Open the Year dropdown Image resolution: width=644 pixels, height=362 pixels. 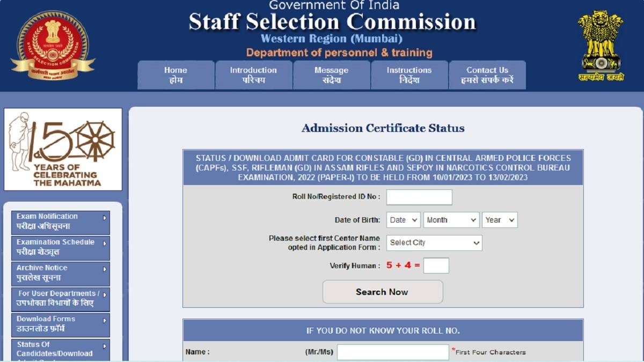click(x=499, y=219)
